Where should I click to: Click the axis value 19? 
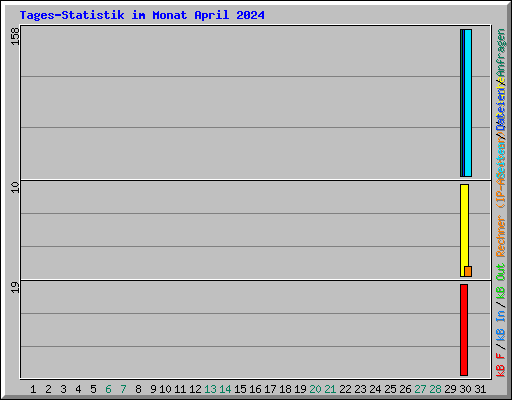click(15, 287)
